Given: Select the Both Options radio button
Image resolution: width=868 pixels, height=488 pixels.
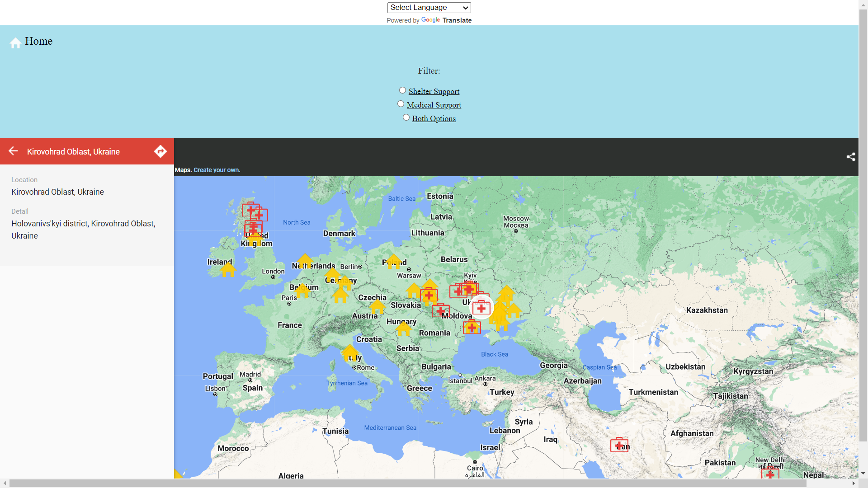Looking at the screenshot, I should (x=406, y=117).
